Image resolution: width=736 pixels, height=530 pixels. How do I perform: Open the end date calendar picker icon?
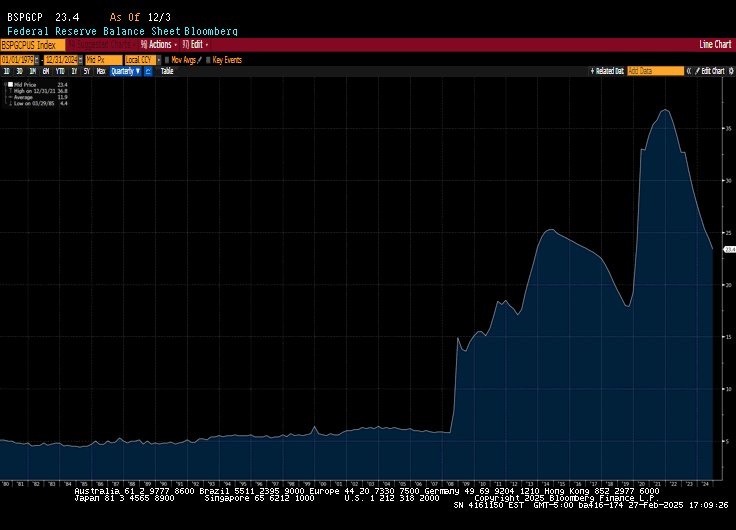[81, 60]
